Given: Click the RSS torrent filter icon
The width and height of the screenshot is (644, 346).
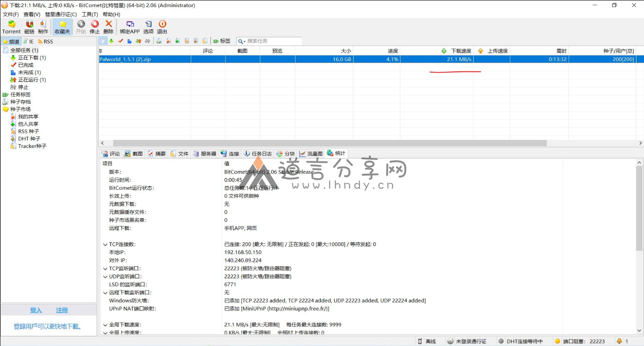Looking at the screenshot, I should 187,41.
